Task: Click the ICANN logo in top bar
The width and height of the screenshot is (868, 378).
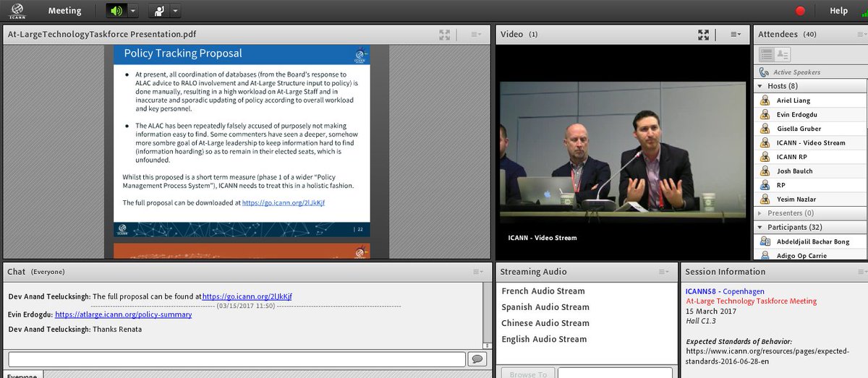Action: pos(17,11)
